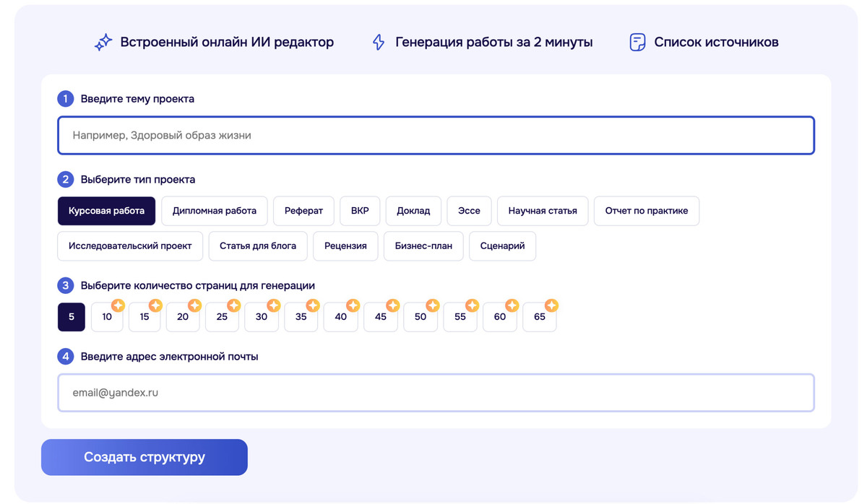Click the sources list document icon

click(637, 43)
